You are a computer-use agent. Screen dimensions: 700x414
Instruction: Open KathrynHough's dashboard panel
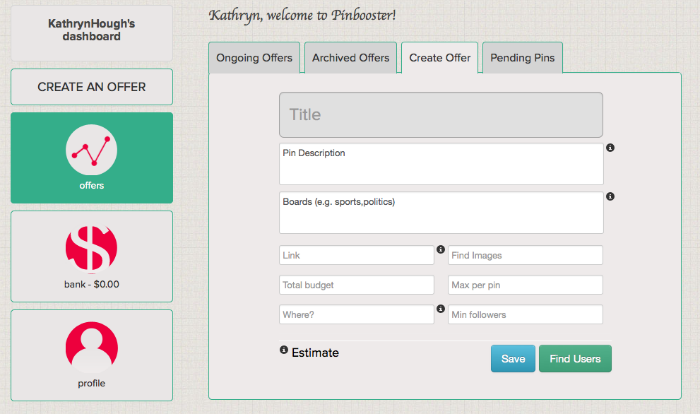coord(92,33)
